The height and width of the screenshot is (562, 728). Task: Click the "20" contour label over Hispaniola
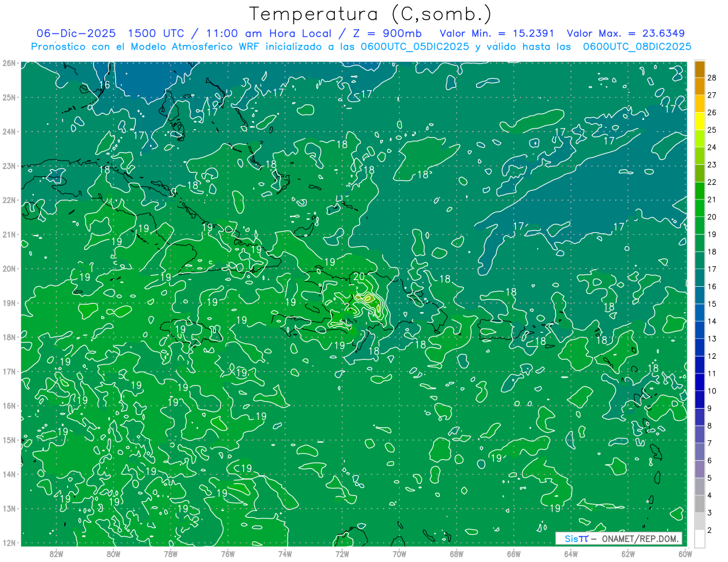(359, 276)
